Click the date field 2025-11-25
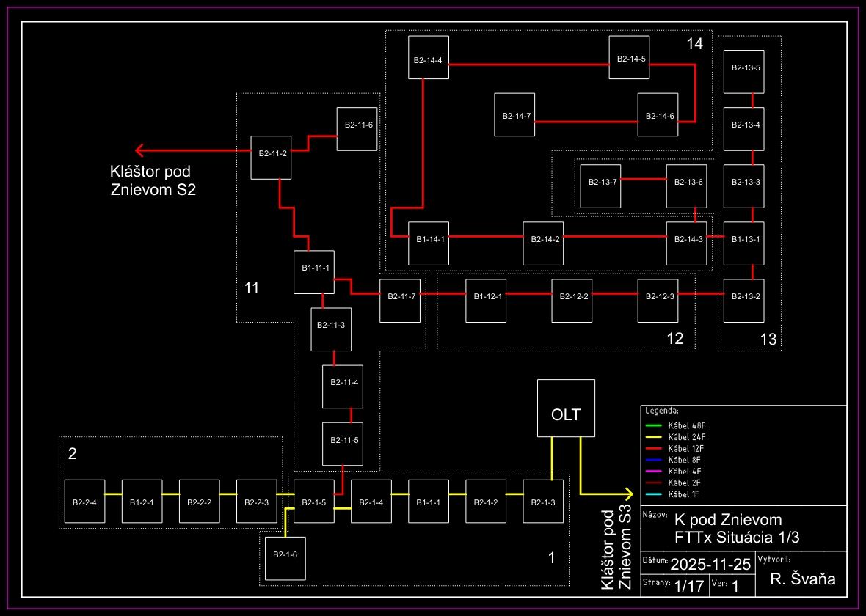Viewport: 866px width, 616px height. click(710, 564)
